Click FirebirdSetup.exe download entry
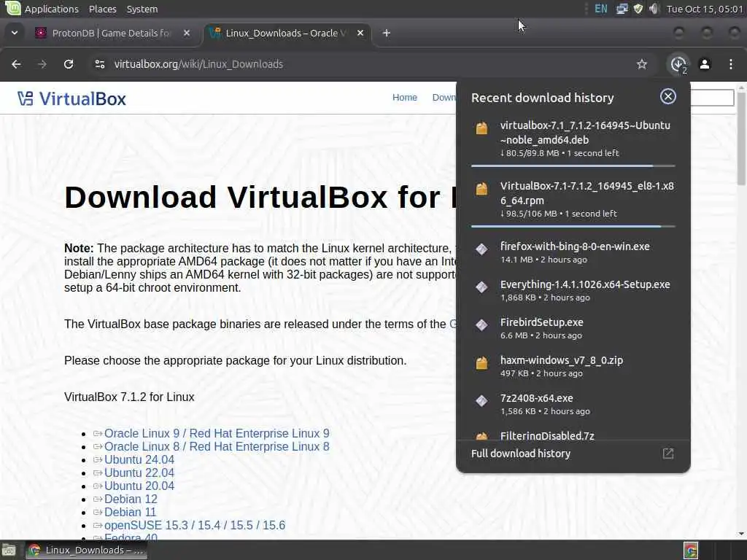The image size is (747, 560). (x=573, y=329)
